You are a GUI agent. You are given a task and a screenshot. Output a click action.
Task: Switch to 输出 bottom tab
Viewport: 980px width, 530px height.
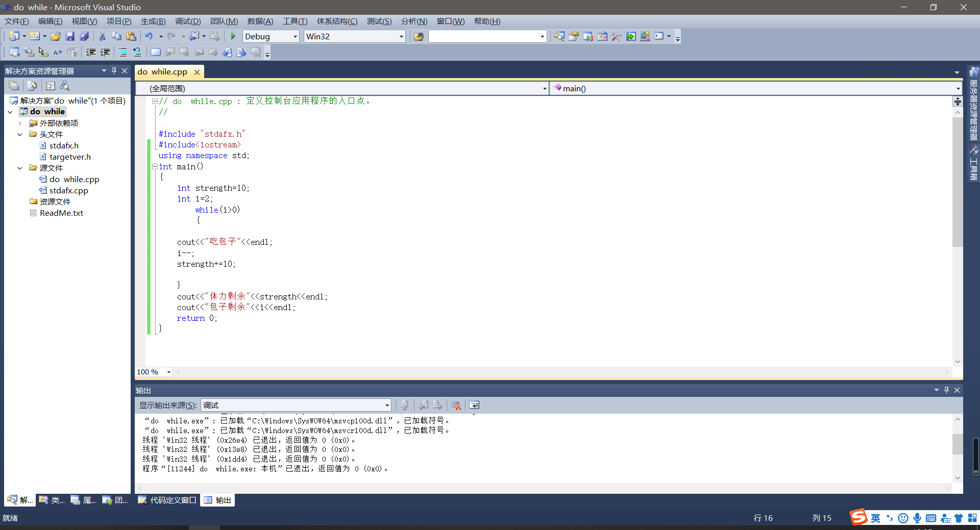pyautogui.click(x=218, y=500)
